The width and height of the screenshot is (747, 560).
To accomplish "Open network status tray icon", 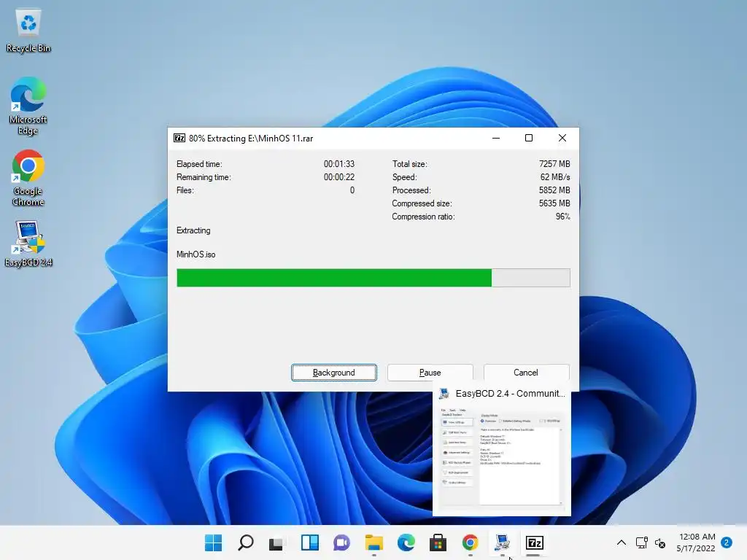I will pyautogui.click(x=642, y=542).
